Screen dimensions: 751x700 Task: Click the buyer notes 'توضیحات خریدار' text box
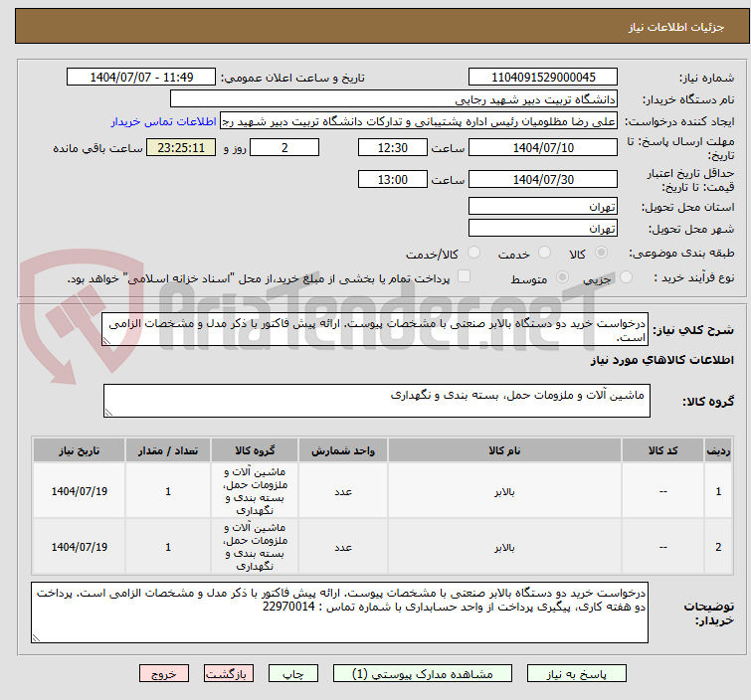pyautogui.click(x=338, y=612)
